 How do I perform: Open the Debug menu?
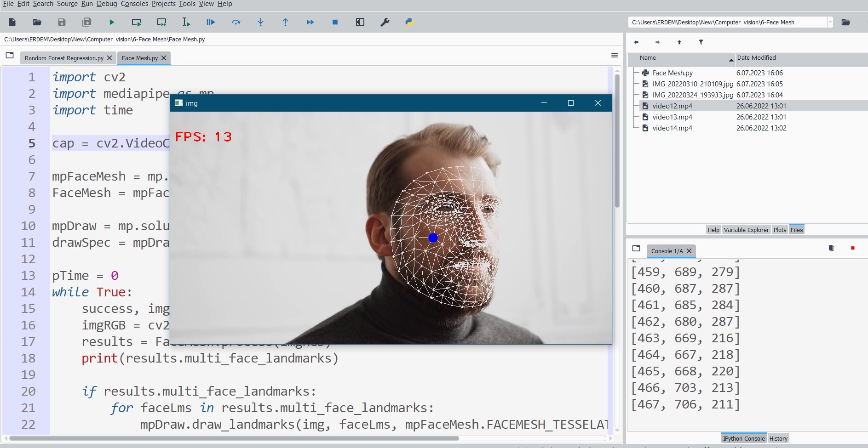coord(106,4)
